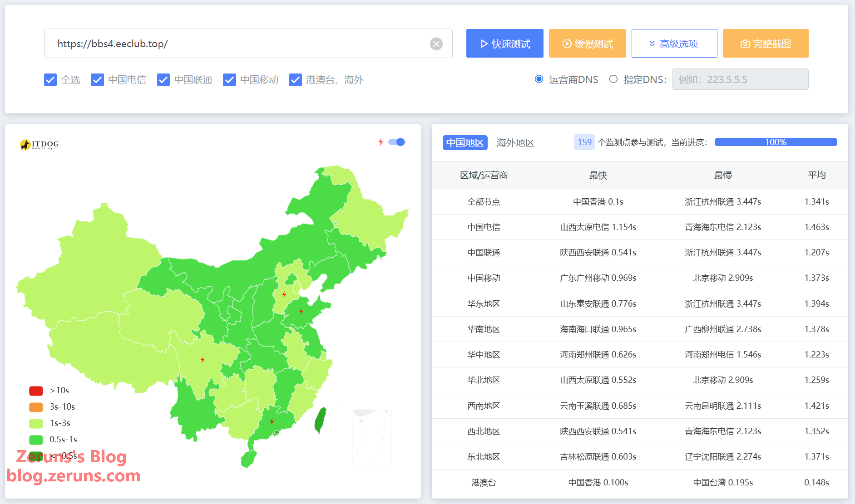Screen dimensions: 855x504
Task: Take a 完整截图 full screenshot
Action: 765,44
